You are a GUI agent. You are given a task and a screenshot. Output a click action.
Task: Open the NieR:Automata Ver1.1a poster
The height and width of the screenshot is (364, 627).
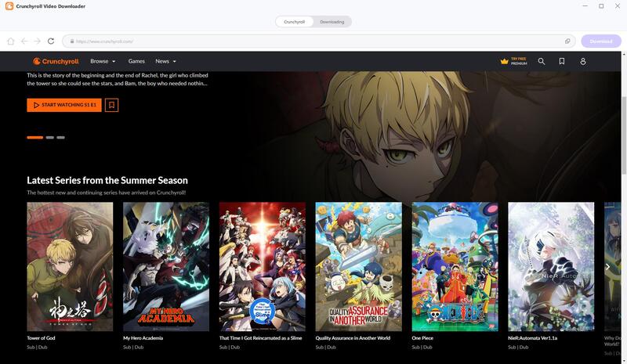pyautogui.click(x=551, y=266)
